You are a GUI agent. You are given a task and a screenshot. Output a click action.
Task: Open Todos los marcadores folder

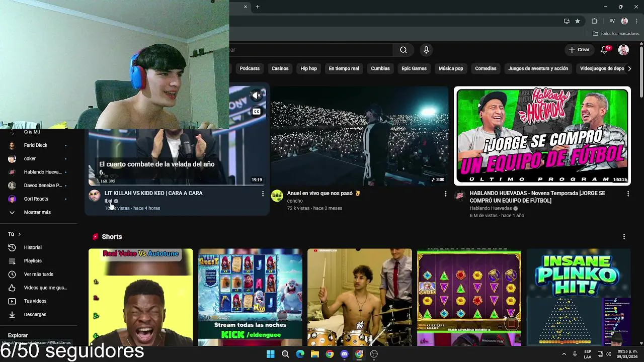616,34
